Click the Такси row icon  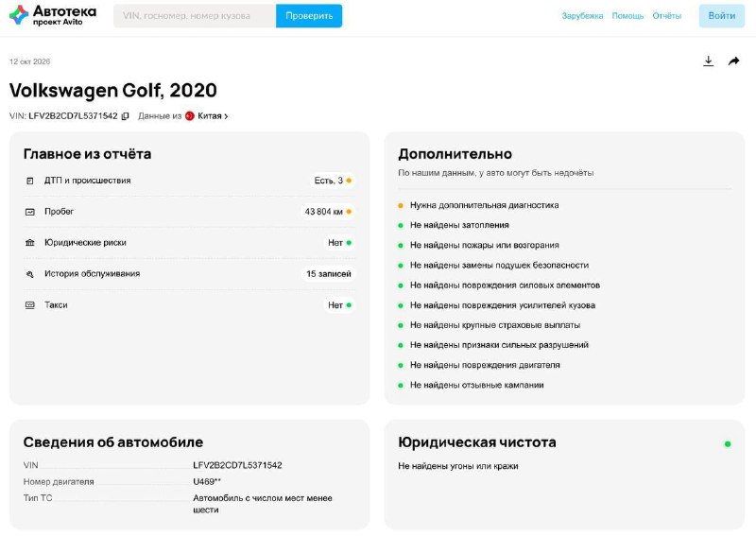[x=30, y=305]
